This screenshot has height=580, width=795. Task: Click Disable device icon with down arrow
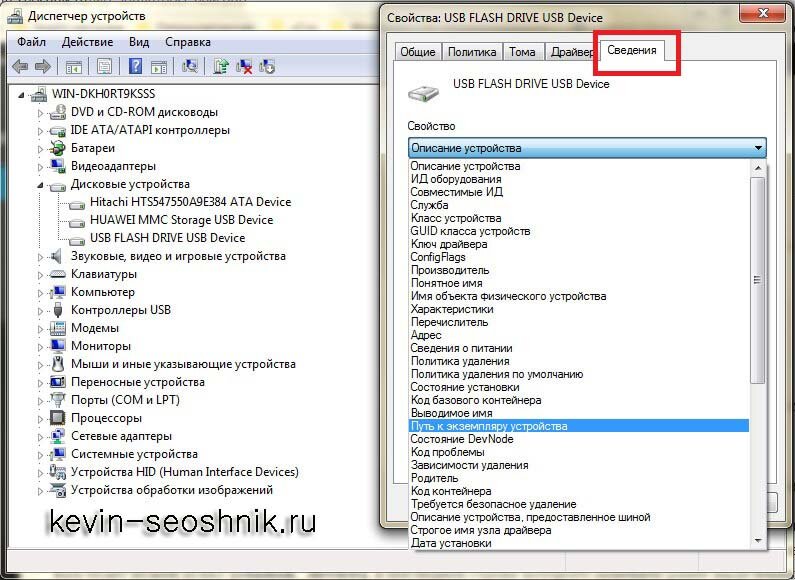(x=267, y=67)
